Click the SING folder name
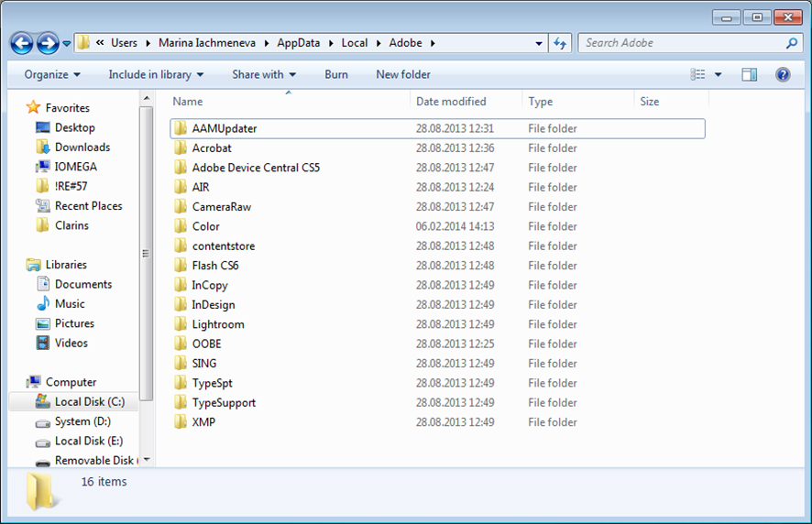This screenshot has height=524, width=812. tap(204, 364)
